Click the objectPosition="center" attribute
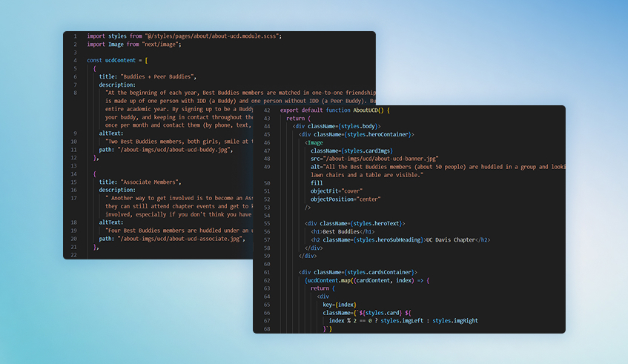 [x=346, y=199]
